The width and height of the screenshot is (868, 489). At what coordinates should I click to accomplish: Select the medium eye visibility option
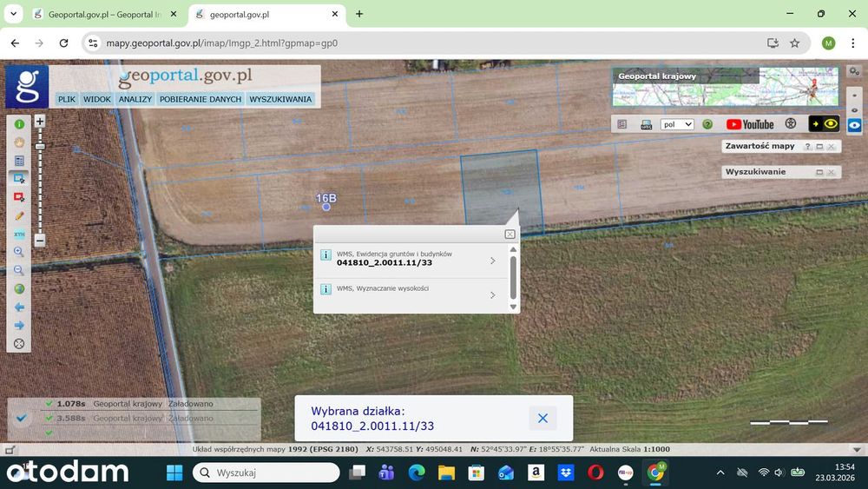click(854, 110)
